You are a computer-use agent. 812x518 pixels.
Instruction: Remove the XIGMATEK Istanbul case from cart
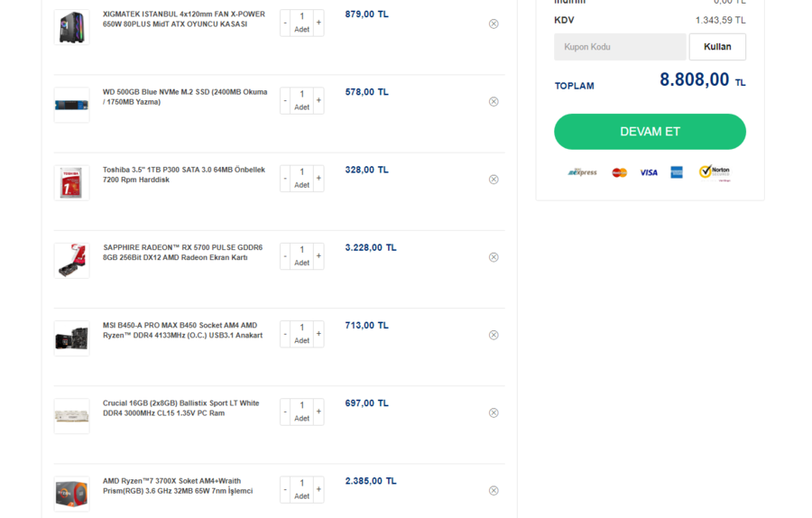click(494, 23)
